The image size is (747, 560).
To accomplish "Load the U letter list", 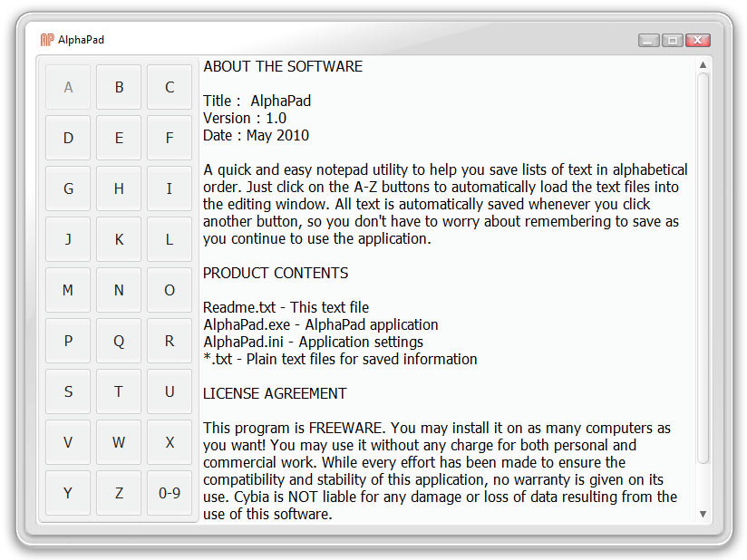I will [x=170, y=392].
